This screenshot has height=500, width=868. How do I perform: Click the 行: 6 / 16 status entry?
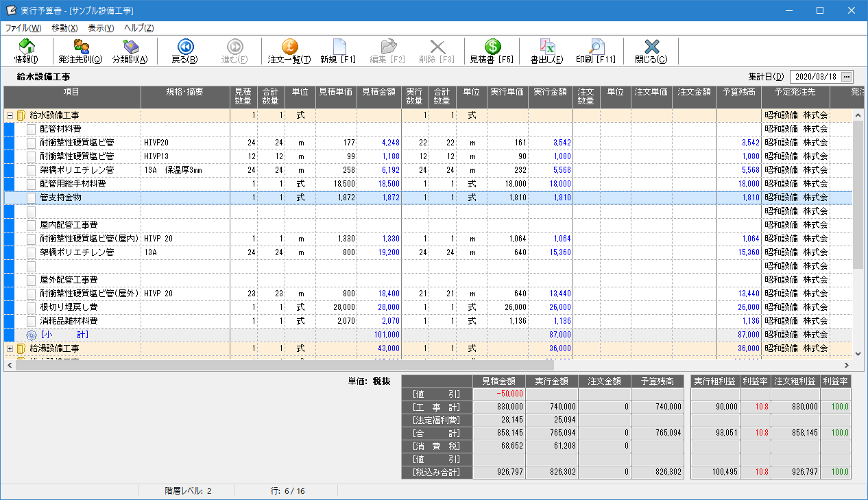[x=288, y=491]
